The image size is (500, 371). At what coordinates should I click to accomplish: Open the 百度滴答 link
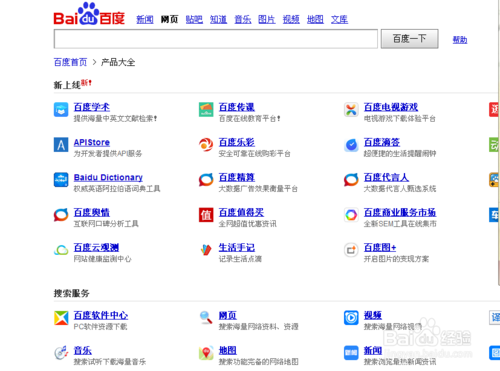click(x=382, y=142)
